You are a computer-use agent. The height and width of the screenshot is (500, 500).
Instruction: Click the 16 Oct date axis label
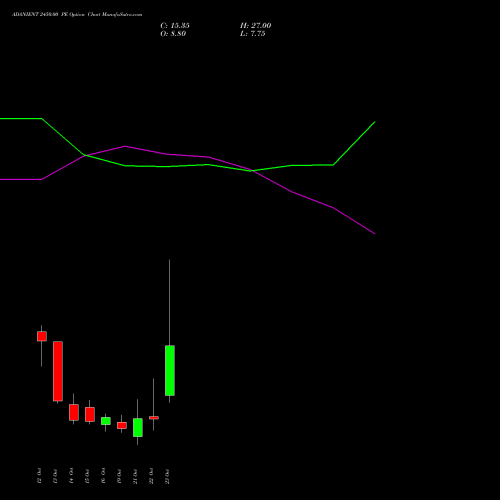(x=103, y=476)
